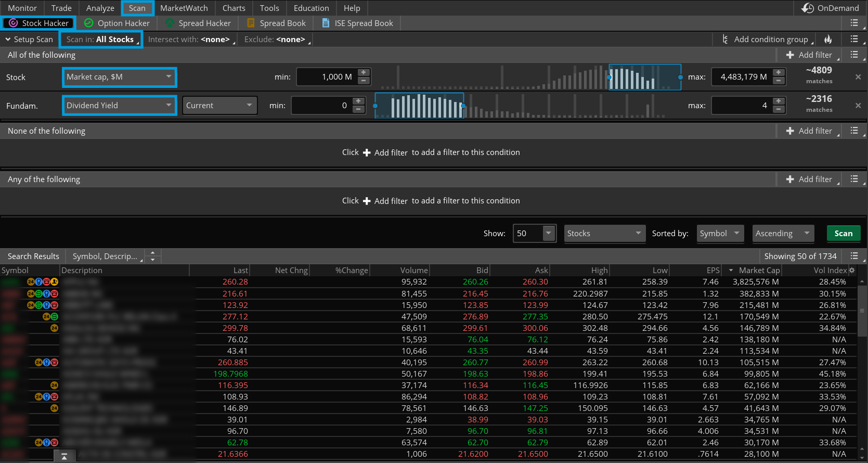Click the ISE Spread Book document icon
The image size is (868, 463).
point(326,23)
